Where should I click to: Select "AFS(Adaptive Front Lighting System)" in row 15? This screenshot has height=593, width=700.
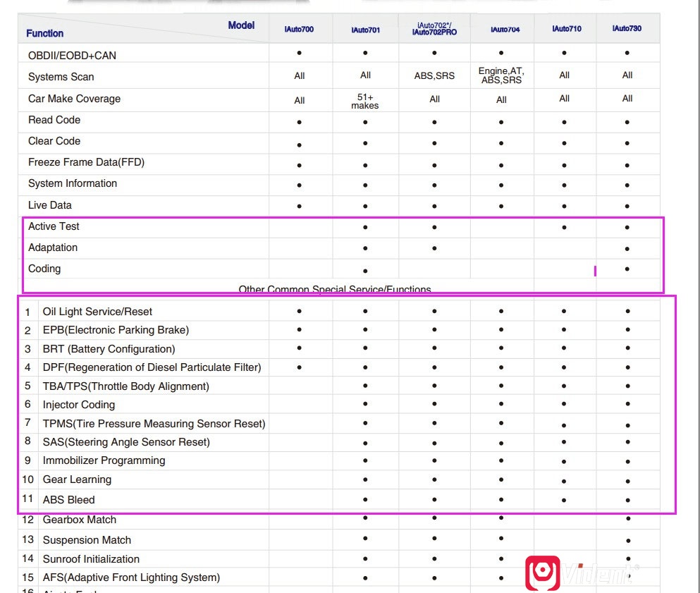131,577
